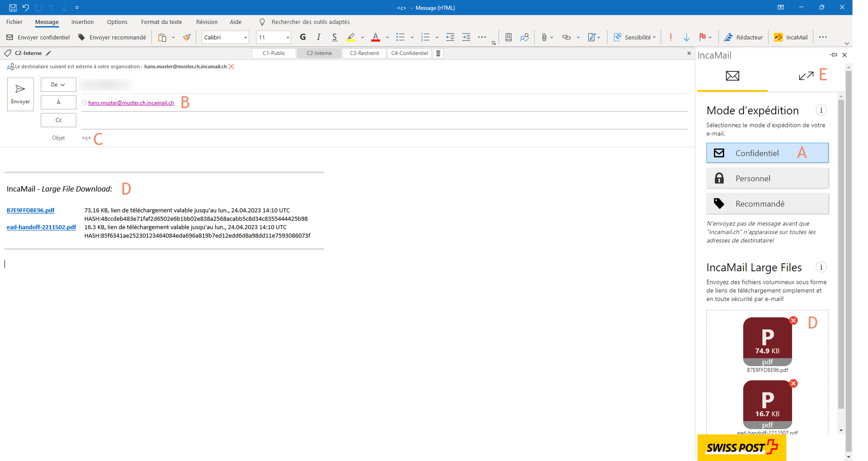
Task: Switch to the Insertion ribbon tab
Action: pos(82,22)
